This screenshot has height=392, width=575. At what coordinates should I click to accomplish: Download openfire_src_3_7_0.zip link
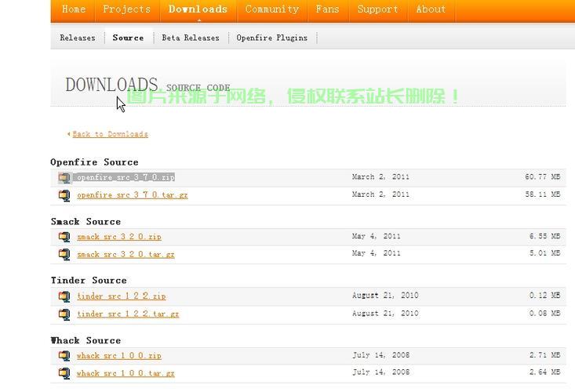point(126,177)
